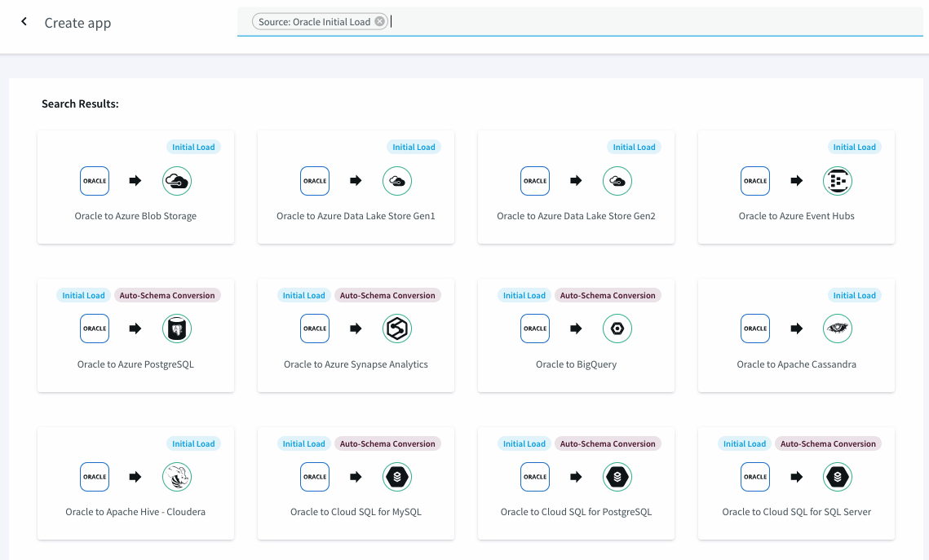Click Oracle icon in Azure Synapse card
This screenshot has width=929, height=560.
(x=315, y=329)
